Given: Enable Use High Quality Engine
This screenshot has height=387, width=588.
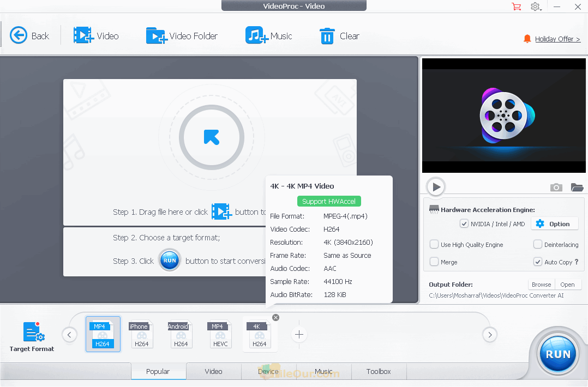Looking at the screenshot, I should [x=434, y=244].
